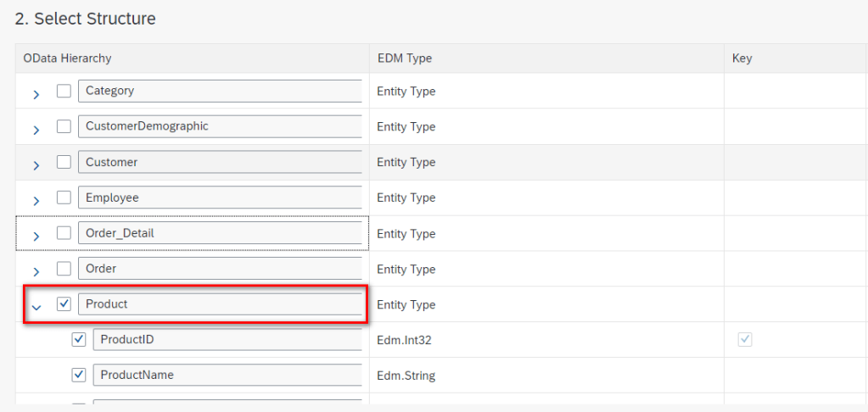The height and width of the screenshot is (412, 868).
Task: Expand the Order_Detail entity node
Action: coord(36,237)
